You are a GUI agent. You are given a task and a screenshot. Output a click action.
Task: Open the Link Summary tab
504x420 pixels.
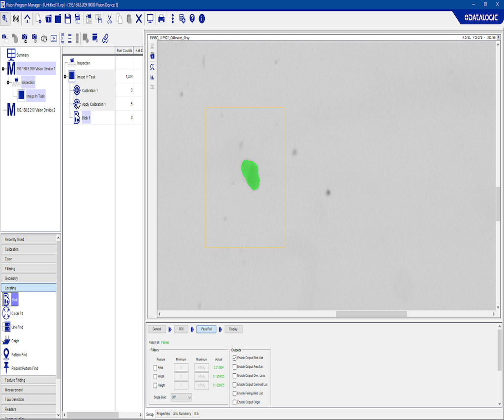[x=182, y=414]
